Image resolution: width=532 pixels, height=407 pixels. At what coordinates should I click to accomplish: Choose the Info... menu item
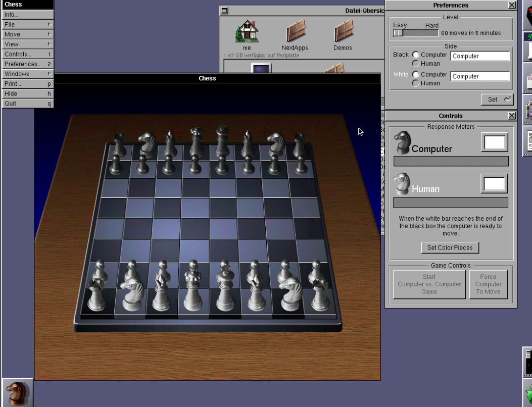coord(27,15)
